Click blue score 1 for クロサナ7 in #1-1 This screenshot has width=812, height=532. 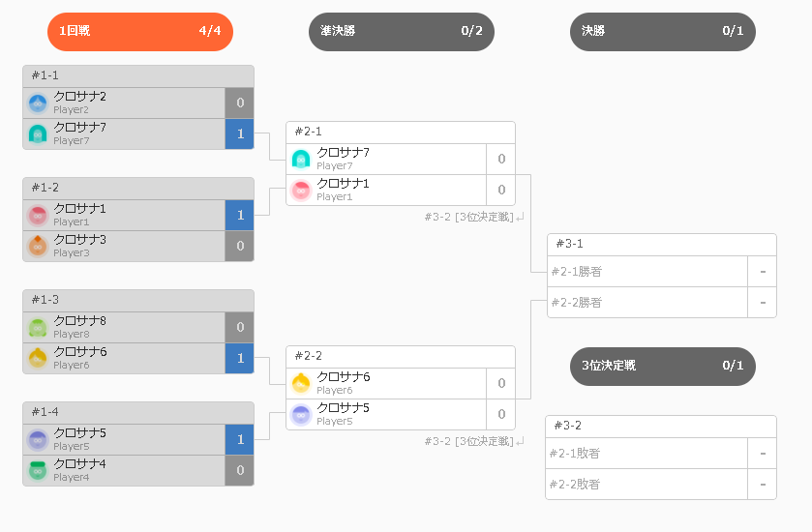click(240, 134)
